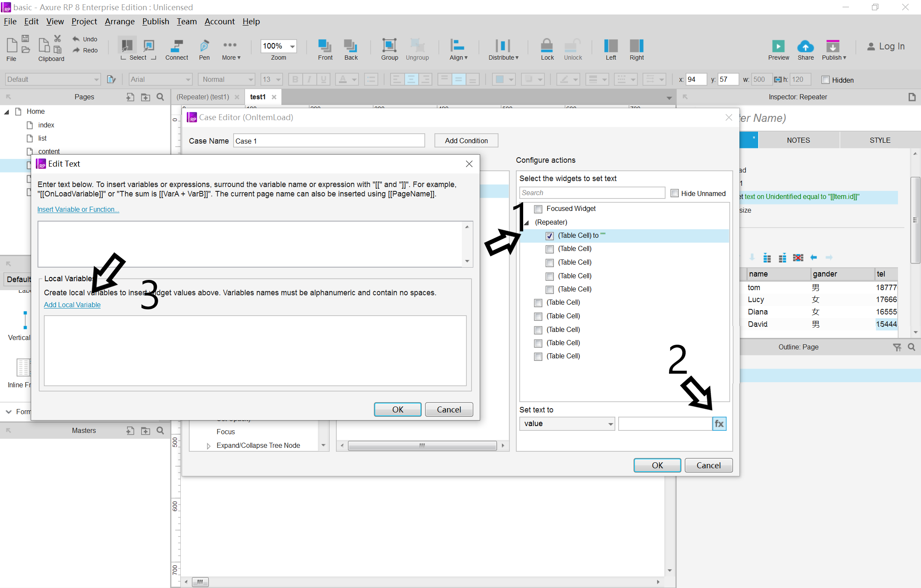
Task: Click search icon in Pages panel
Action: 160,97
